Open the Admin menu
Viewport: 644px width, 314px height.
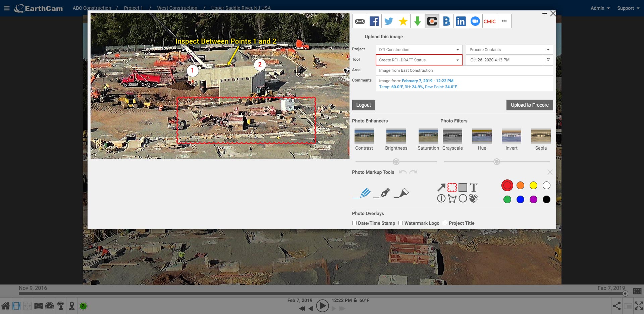coord(600,8)
